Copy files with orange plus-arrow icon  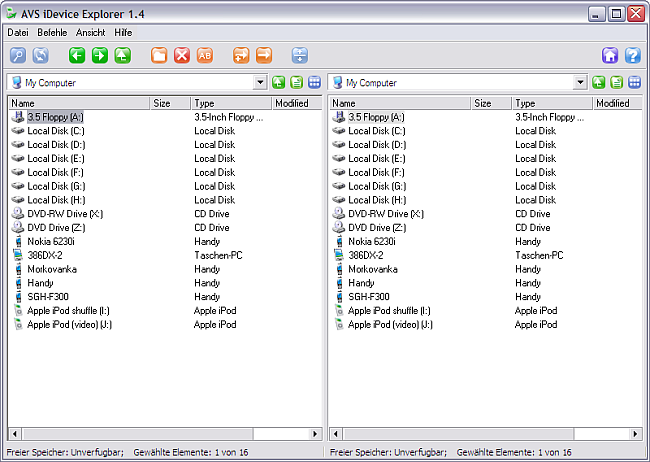pos(241,55)
